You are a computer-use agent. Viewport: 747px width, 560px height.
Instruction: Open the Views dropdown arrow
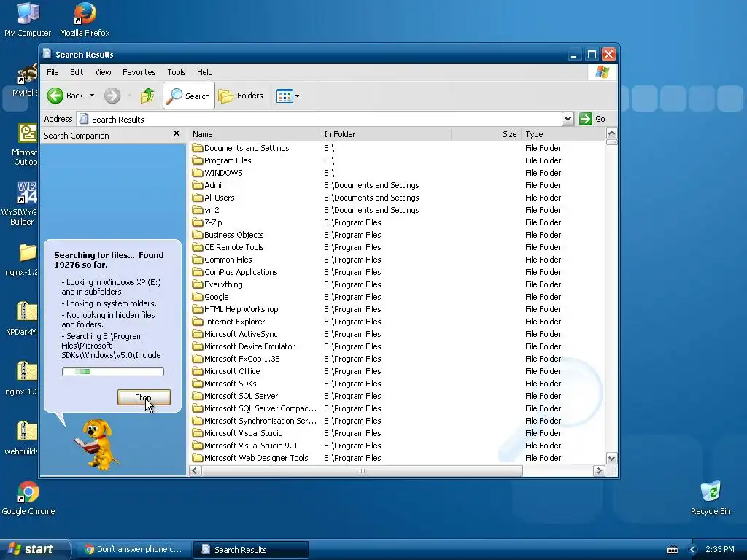tap(298, 96)
